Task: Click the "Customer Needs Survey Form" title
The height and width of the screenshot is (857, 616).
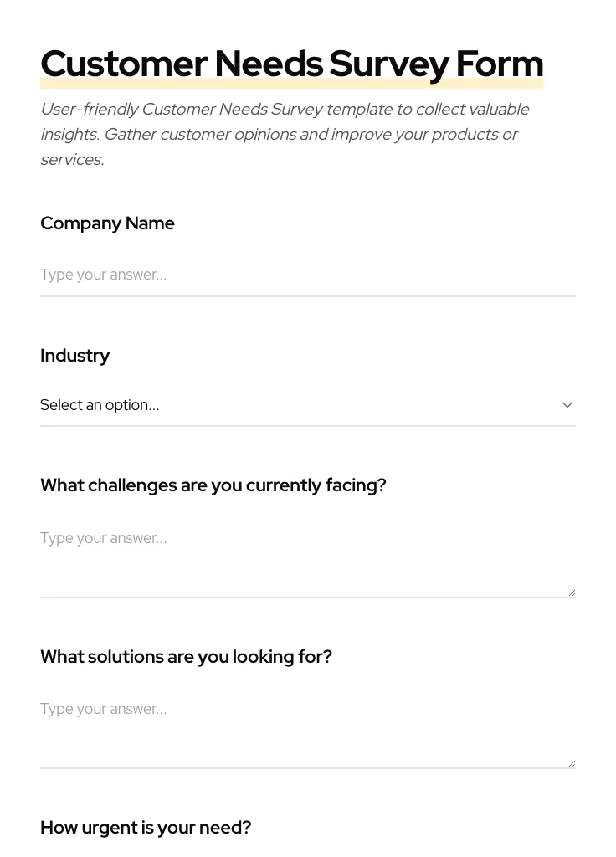Action: 291,64
